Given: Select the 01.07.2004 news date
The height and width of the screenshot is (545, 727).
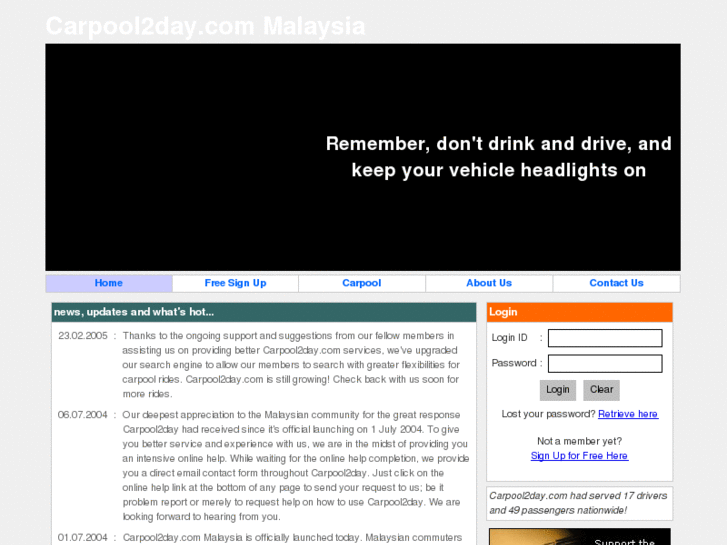Looking at the screenshot, I should (x=83, y=538).
